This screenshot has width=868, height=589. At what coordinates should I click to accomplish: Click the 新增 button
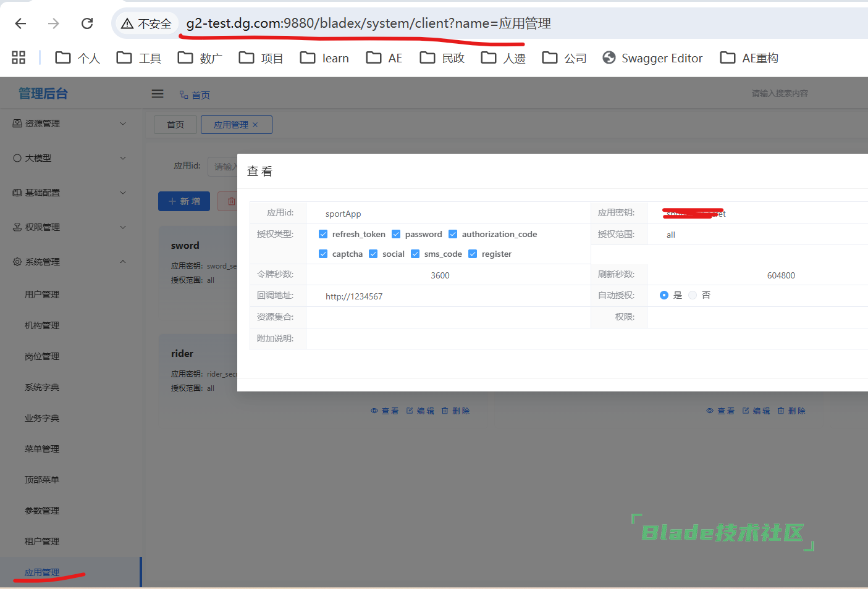(184, 201)
